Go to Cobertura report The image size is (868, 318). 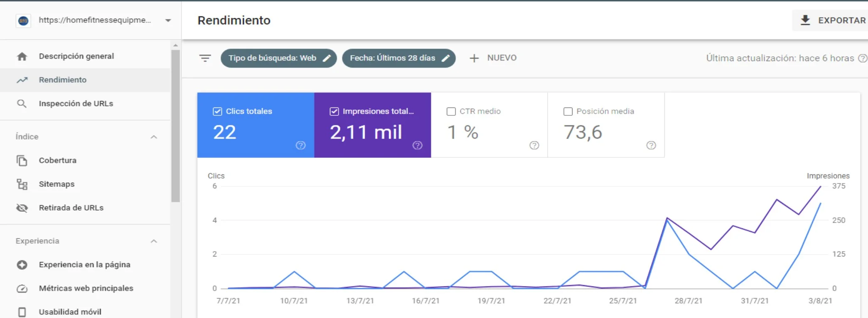coord(57,160)
